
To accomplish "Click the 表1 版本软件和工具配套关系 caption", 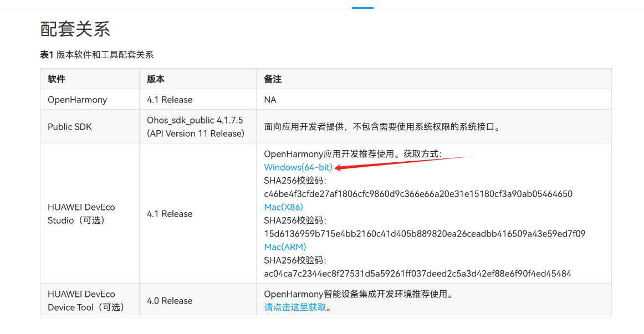I will [x=96, y=55].
